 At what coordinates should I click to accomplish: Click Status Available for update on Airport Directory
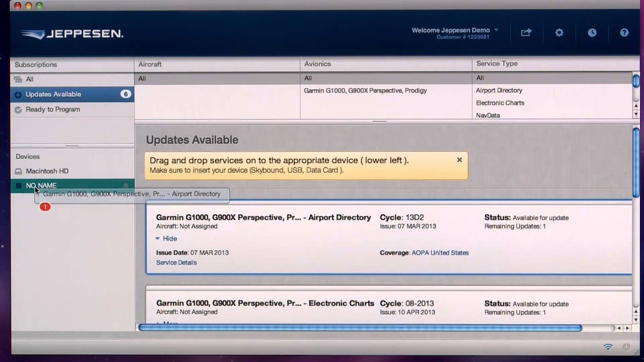click(x=526, y=218)
